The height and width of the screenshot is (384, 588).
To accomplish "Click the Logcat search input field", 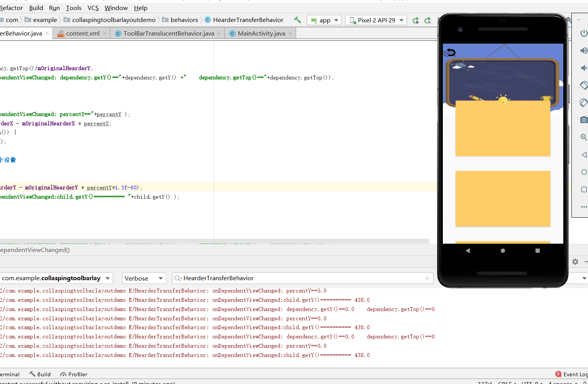I will [x=303, y=278].
